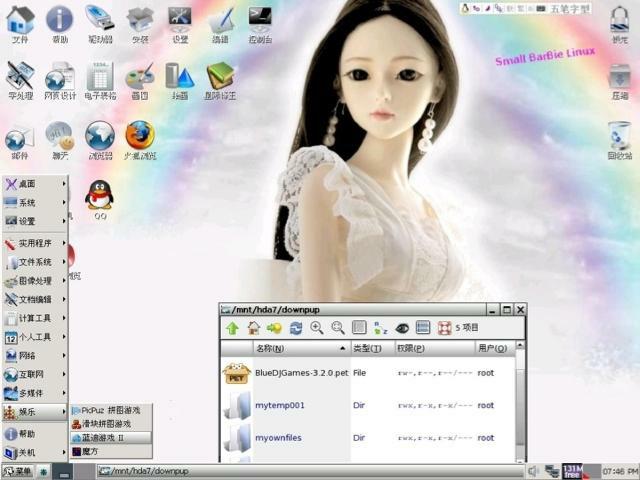The width and height of the screenshot is (640, 480).
Task: Launch the Firefox browser desktop icon
Action: click(139, 136)
